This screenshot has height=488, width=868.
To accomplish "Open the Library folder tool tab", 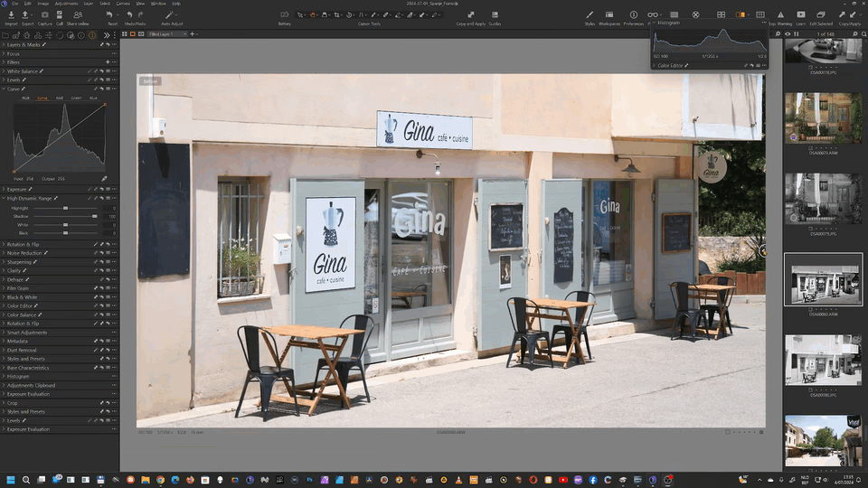I will tap(5, 35).
